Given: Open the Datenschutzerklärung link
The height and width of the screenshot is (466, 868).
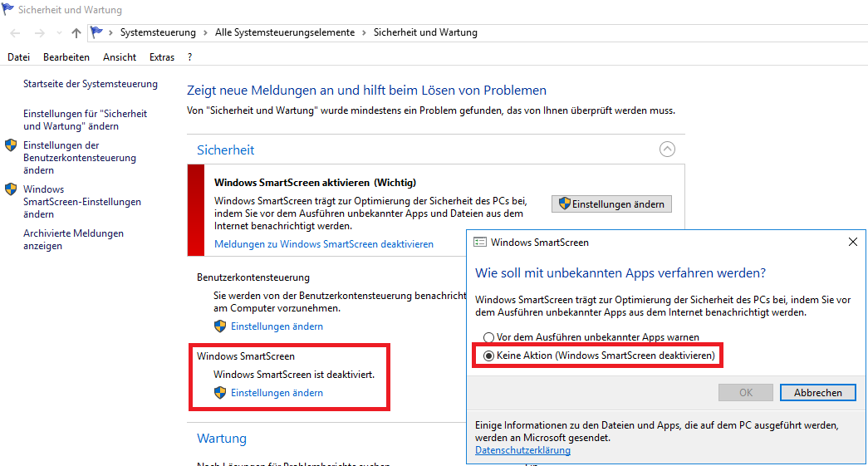Looking at the screenshot, I should [x=522, y=450].
